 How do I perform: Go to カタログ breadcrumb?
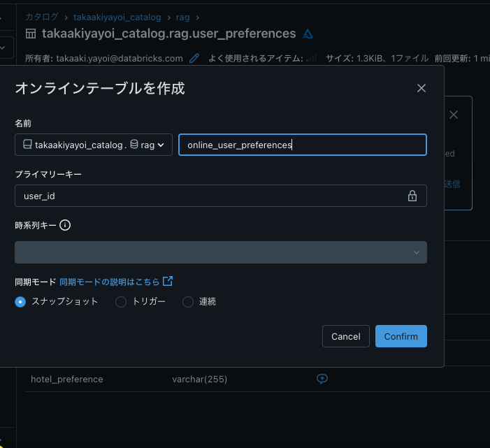pos(42,17)
